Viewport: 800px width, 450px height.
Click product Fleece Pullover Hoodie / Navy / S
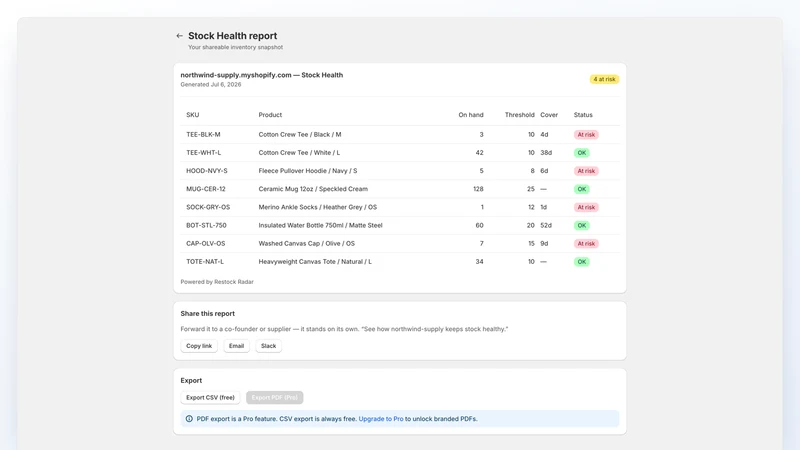[308, 171]
